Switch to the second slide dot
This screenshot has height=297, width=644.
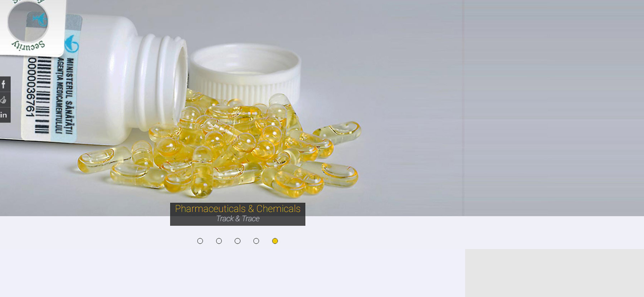pos(219,241)
